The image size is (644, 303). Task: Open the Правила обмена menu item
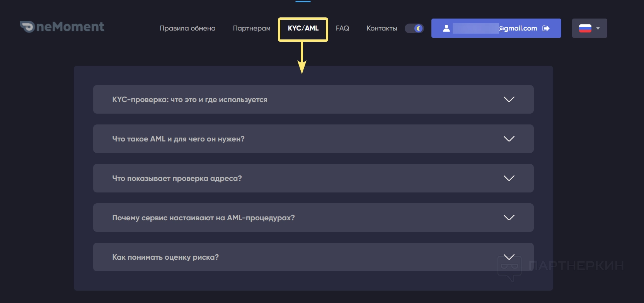pyautogui.click(x=187, y=28)
